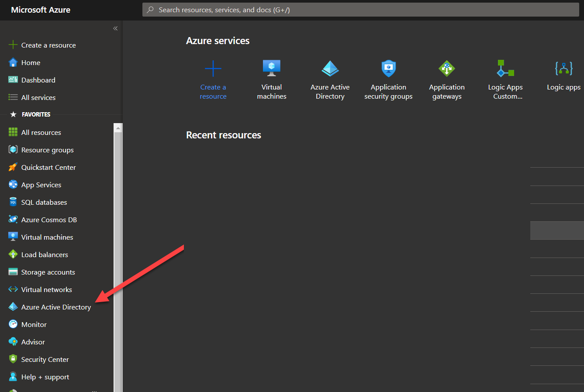Click the Dashboard chart icon
Screen dimensions: 584x392
coord(13,80)
